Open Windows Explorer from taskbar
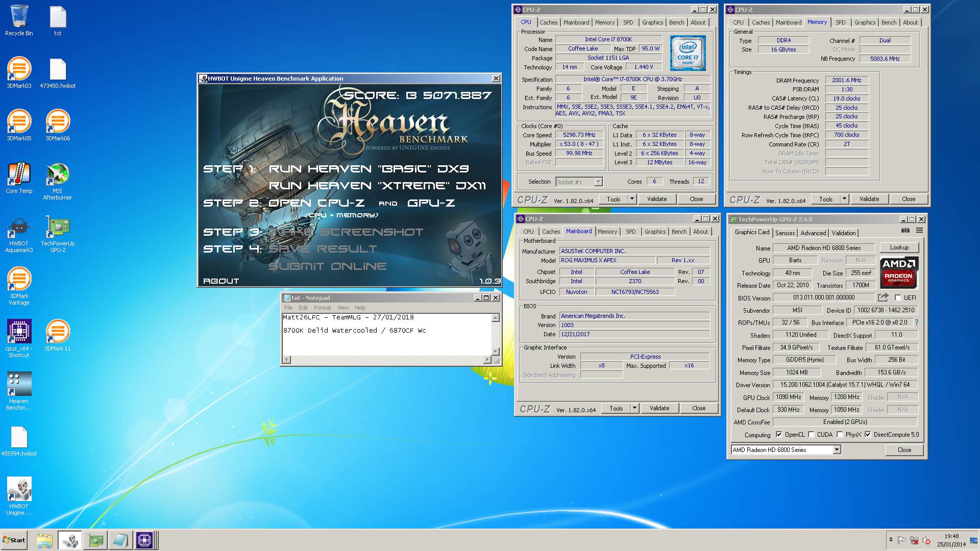This screenshot has height=551, width=980. pos(44,540)
